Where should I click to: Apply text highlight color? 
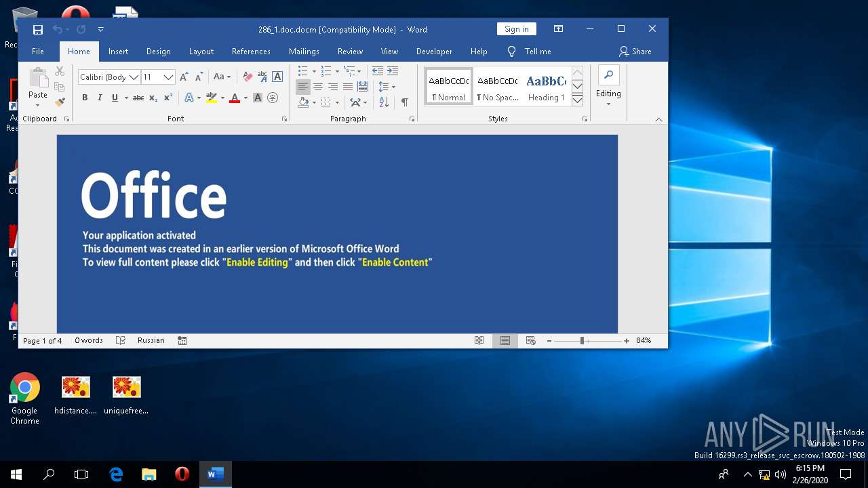212,98
